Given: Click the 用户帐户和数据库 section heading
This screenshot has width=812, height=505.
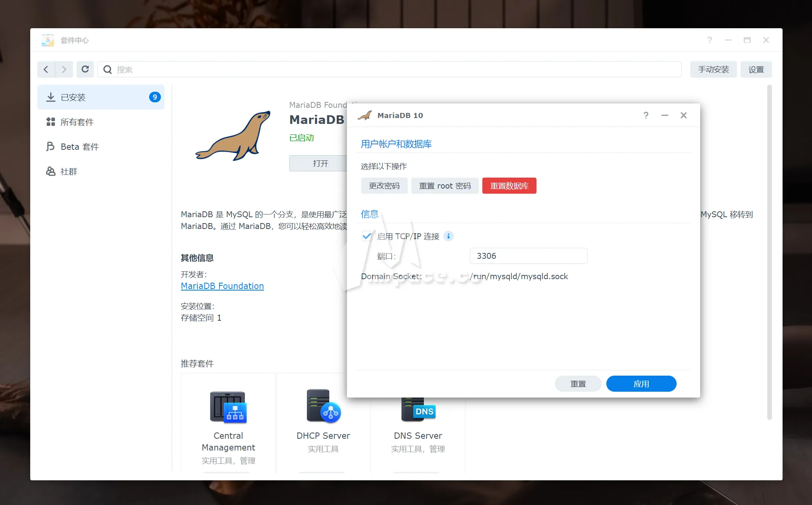Looking at the screenshot, I should [x=396, y=144].
